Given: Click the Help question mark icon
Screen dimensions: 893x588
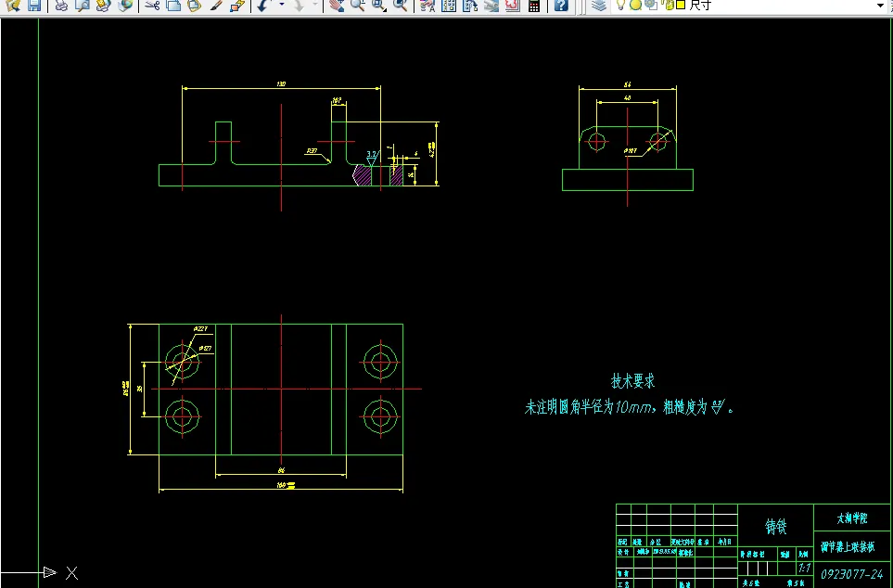Looking at the screenshot, I should pyautogui.click(x=561, y=6).
